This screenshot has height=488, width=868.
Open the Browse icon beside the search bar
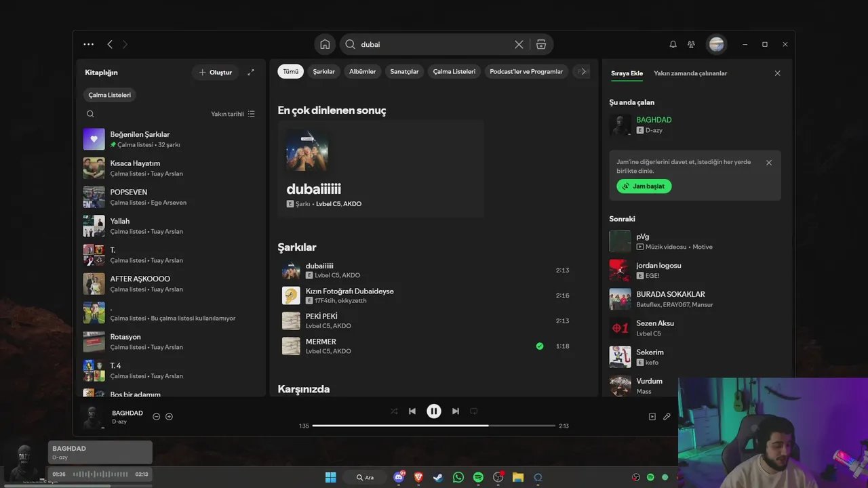541,44
